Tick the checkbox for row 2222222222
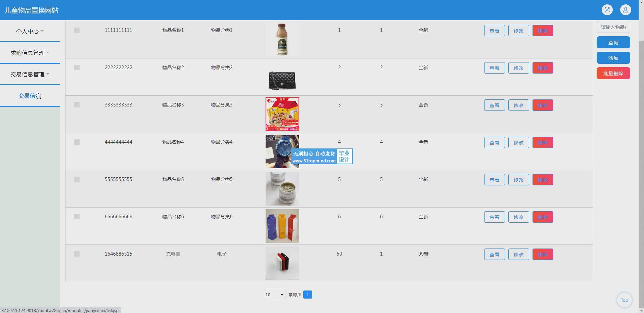This screenshot has width=644, height=313. (x=77, y=68)
